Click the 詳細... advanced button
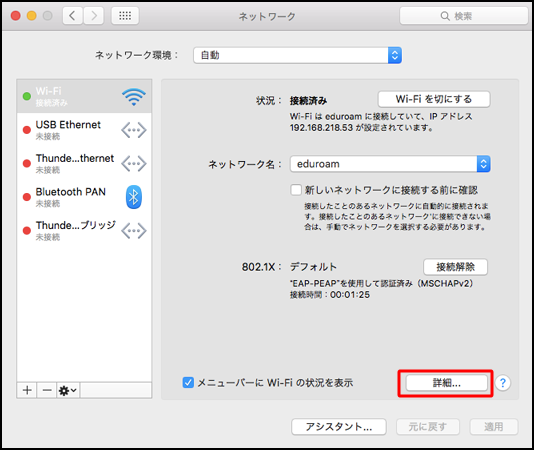The height and width of the screenshot is (450, 534). click(x=446, y=383)
